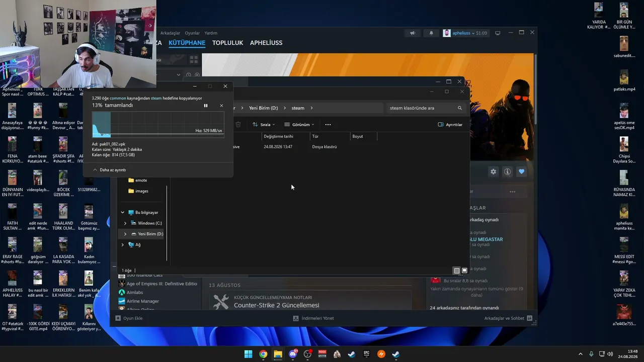Viewport: 644px width, 362px height.
Task: Click the Steam announcements megaphone icon
Action: point(413,33)
